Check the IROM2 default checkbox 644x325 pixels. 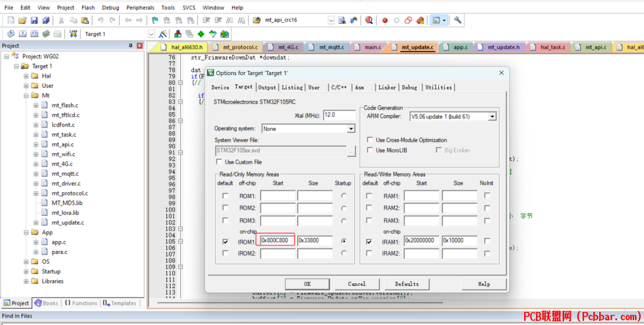225,253
